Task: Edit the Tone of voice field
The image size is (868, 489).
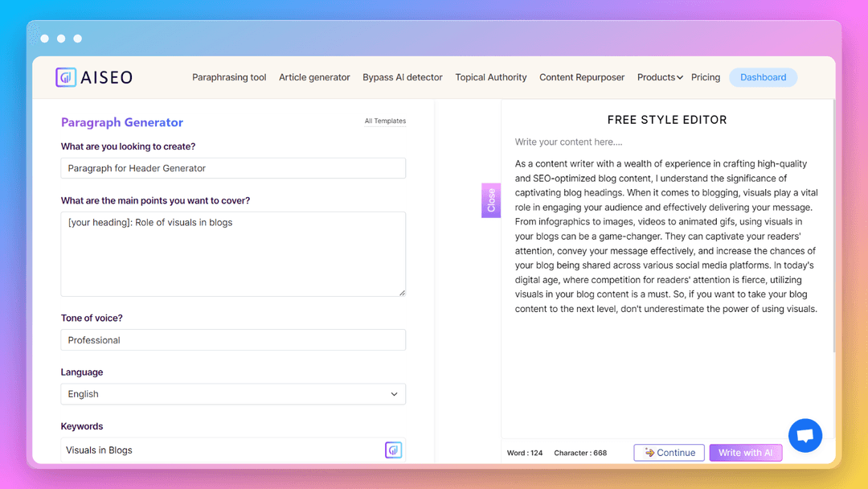Action: coord(233,340)
